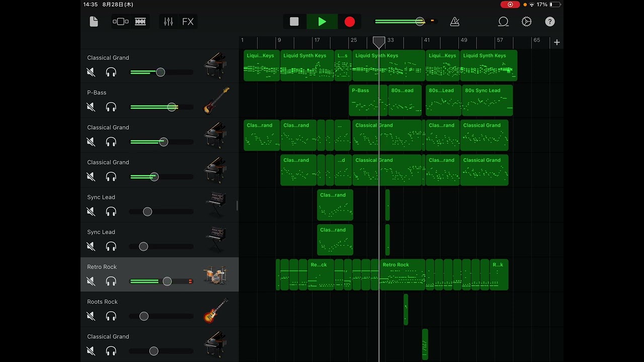This screenshot has height=362, width=644.
Task: Open the FX panel
Action: (188, 22)
